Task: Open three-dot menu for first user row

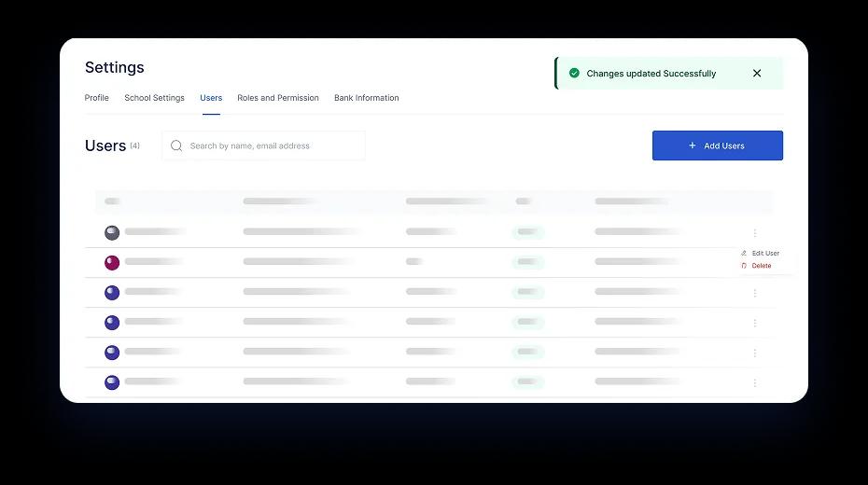Action: point(755,233)
